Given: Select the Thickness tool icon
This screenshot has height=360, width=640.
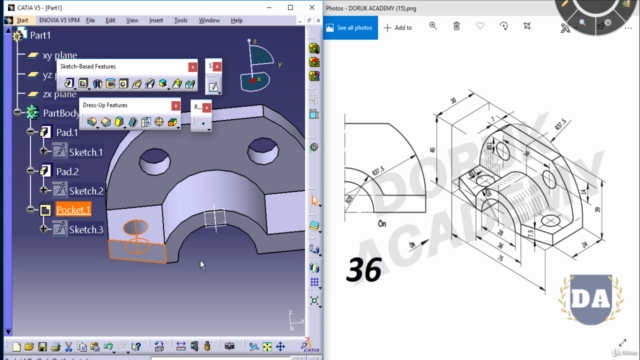Looking at the screenshot, I should click(145, 122).
